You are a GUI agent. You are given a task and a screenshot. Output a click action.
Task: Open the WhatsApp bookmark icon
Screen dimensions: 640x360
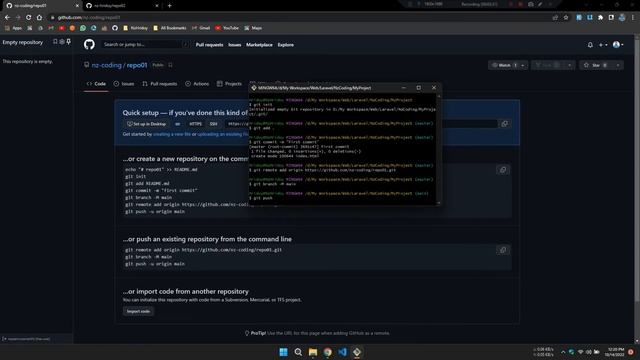pyautogui.click(x=83, y=28)
